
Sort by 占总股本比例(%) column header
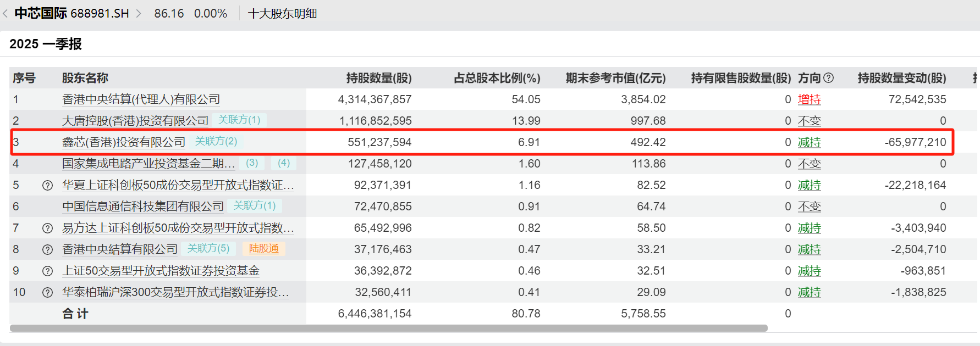coord(497,78)
